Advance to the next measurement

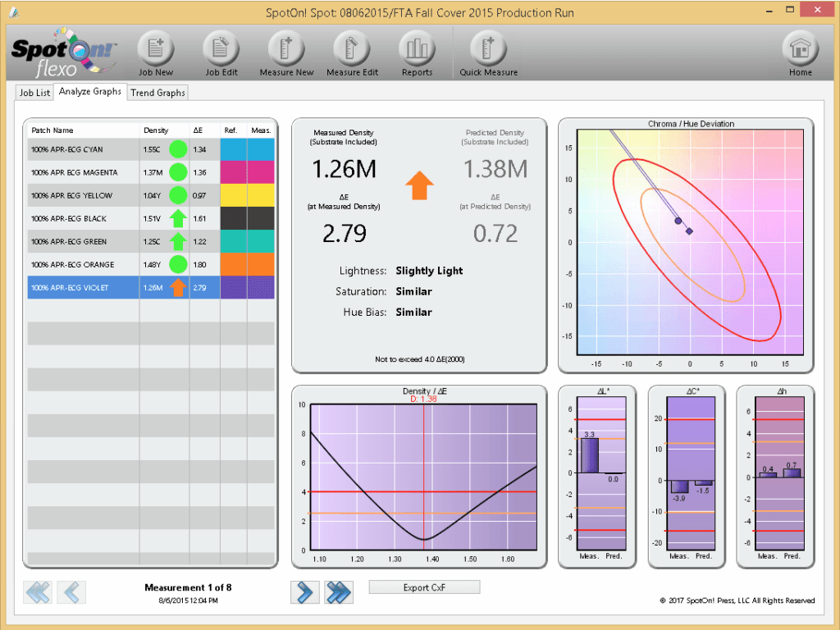(304, 591)
